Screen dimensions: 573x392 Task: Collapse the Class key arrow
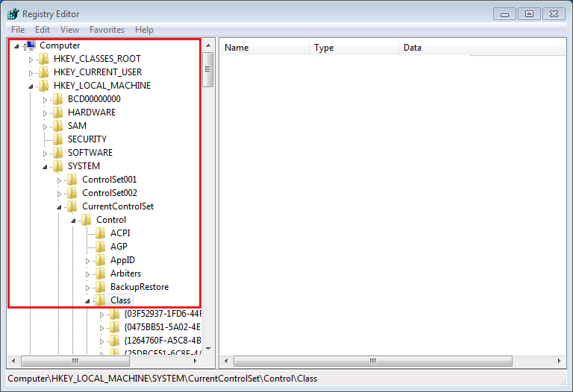pos(88,301)
